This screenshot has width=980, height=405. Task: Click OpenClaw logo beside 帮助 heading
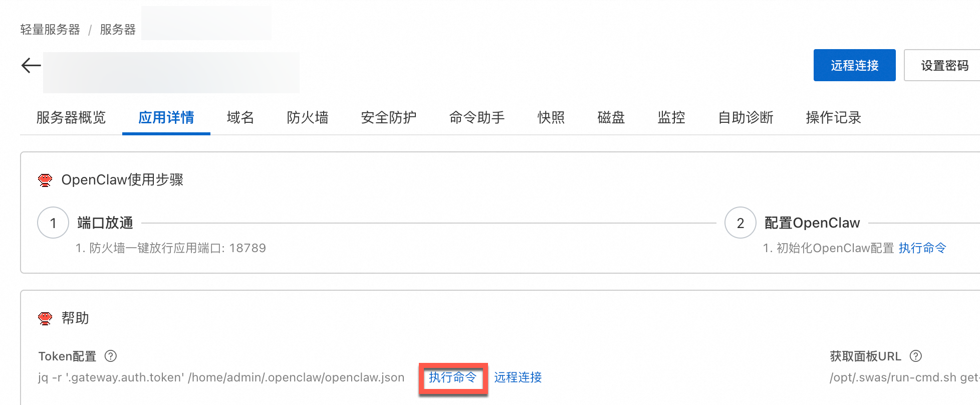(x=45, y=318)
